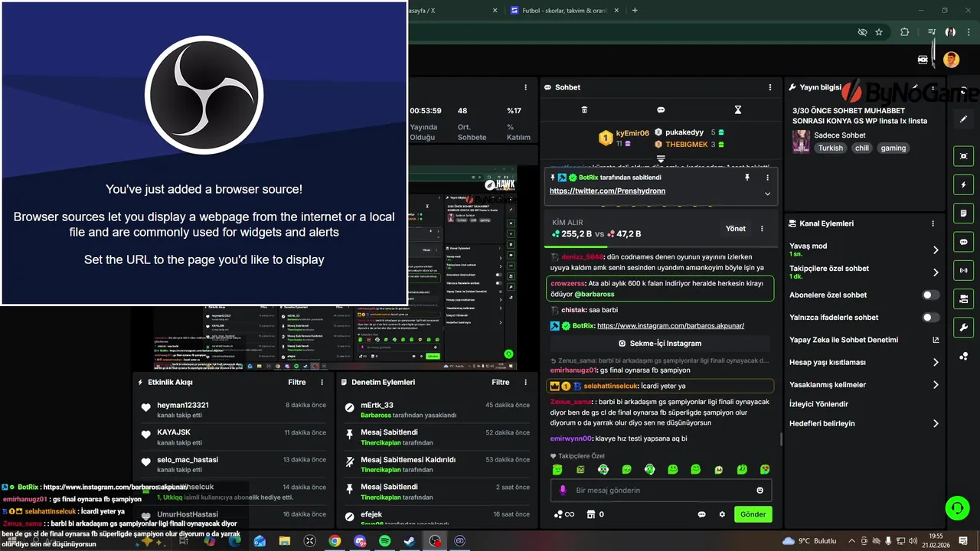Screen dimensions: 980x551
Task: Open Chrome three-dot menu
Action: (x=968, y=32)
